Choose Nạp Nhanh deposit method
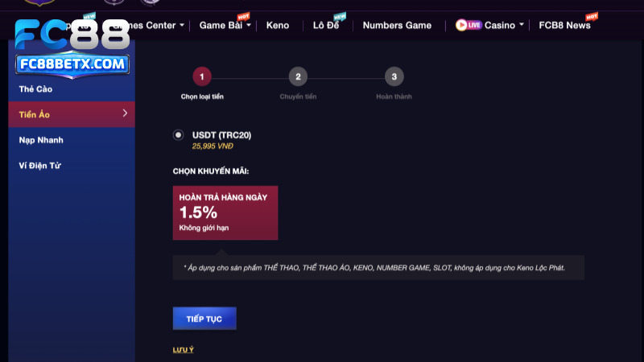 pos(72,140)
